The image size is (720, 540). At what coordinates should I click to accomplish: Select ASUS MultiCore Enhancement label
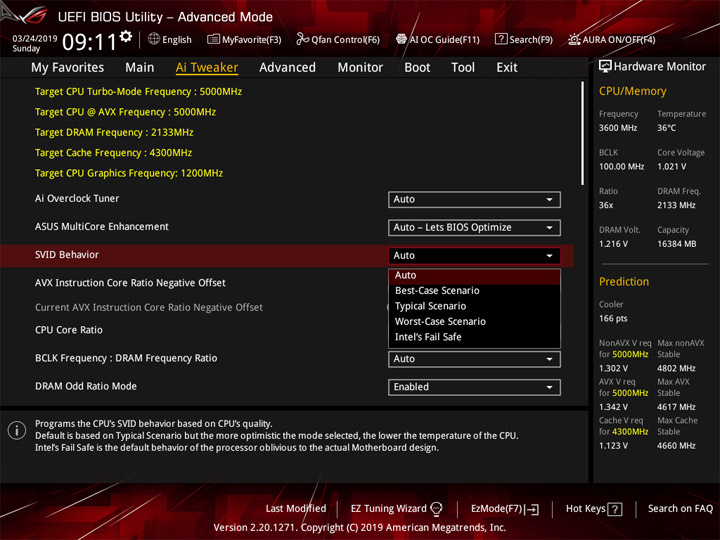(101, 227)
